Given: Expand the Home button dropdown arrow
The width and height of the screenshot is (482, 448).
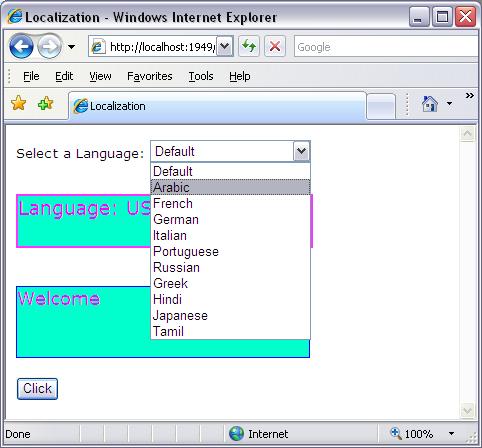Looking at the screenshot, I should point(449,104).
